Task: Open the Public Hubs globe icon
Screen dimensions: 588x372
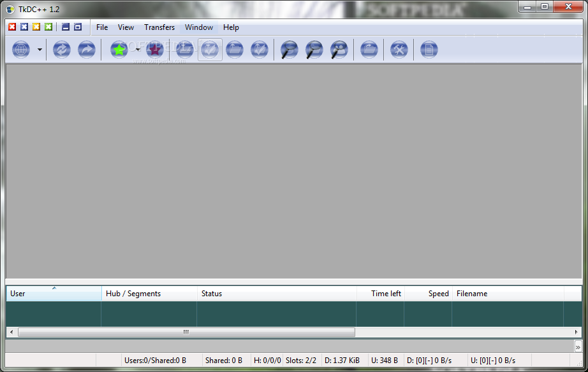Action: click(21, 50)
